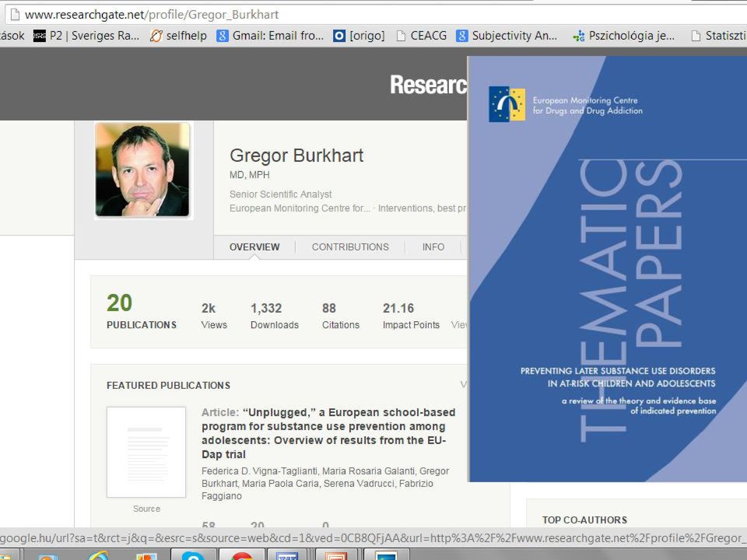Open the European Monitoring Centre for... institution link

point(300,208)
